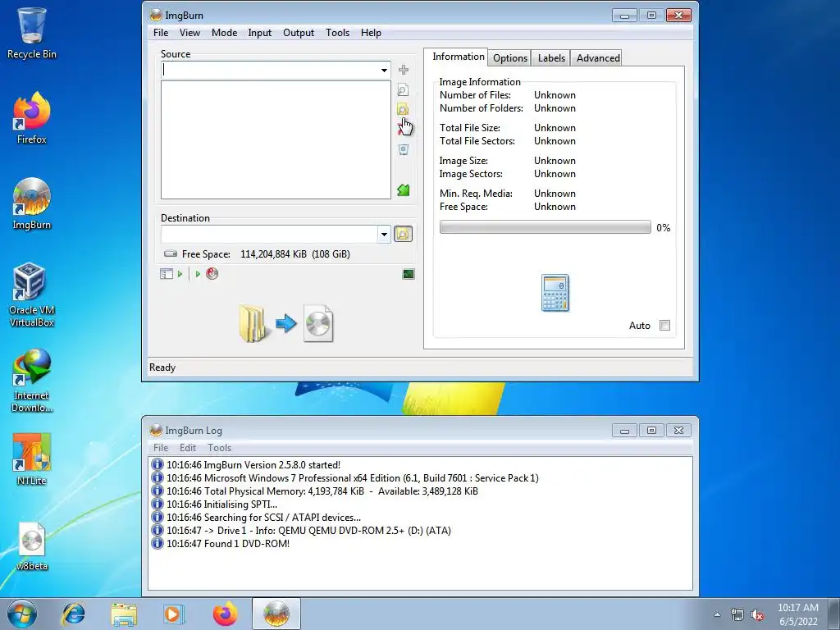Click the Firefox taskbar icon
Viewport: 840px width, 630px height.
click(225, 614)
